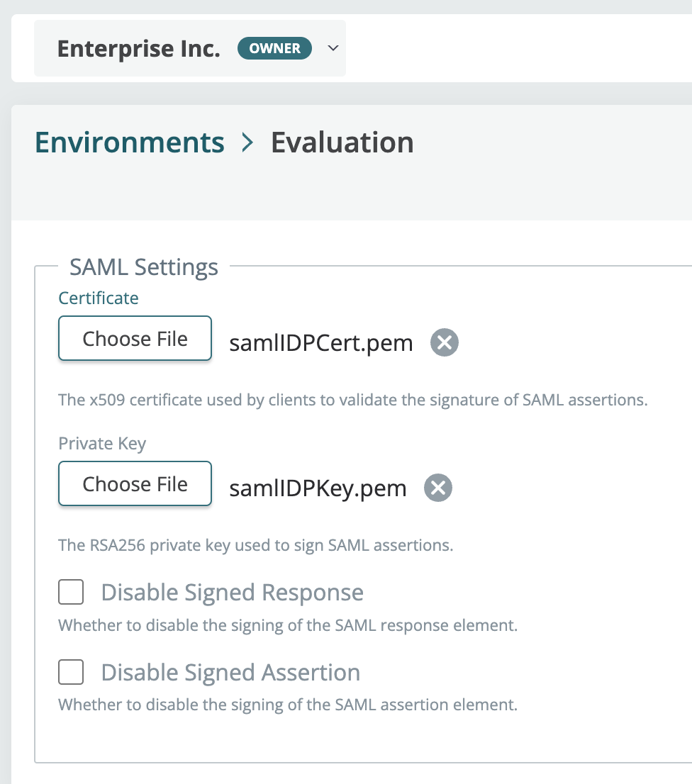Choose a file for the Certificate
The image size is (692, 784).
point(135,338)
